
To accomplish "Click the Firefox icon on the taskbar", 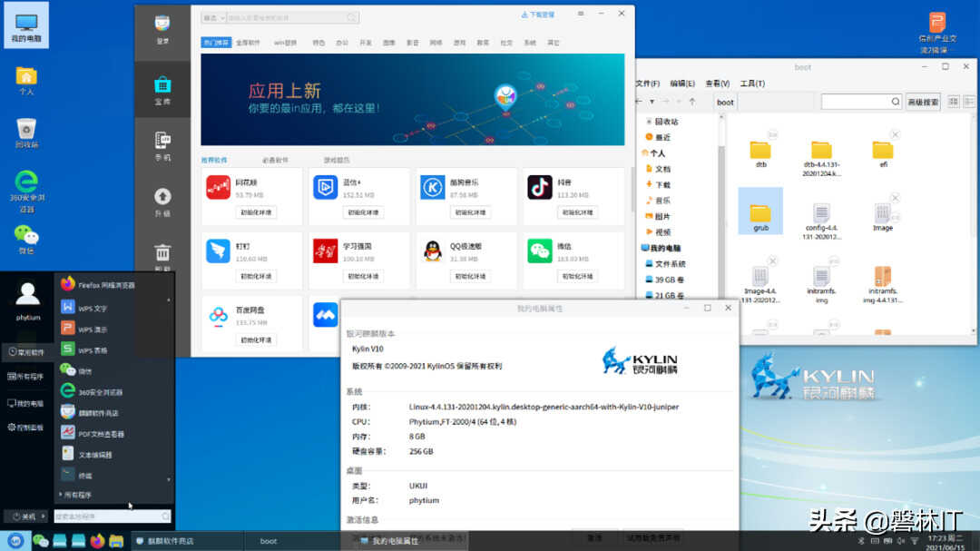I will [97, 541].
